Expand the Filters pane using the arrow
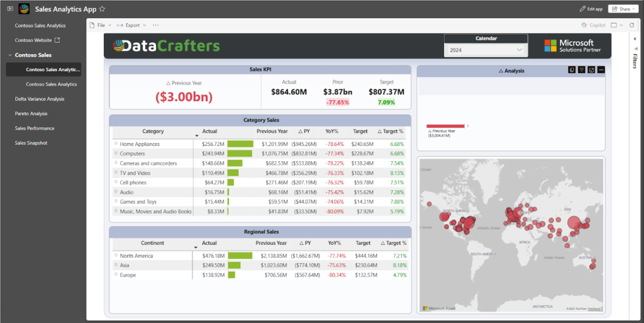The image size is (644, 323). pos(635,39)
